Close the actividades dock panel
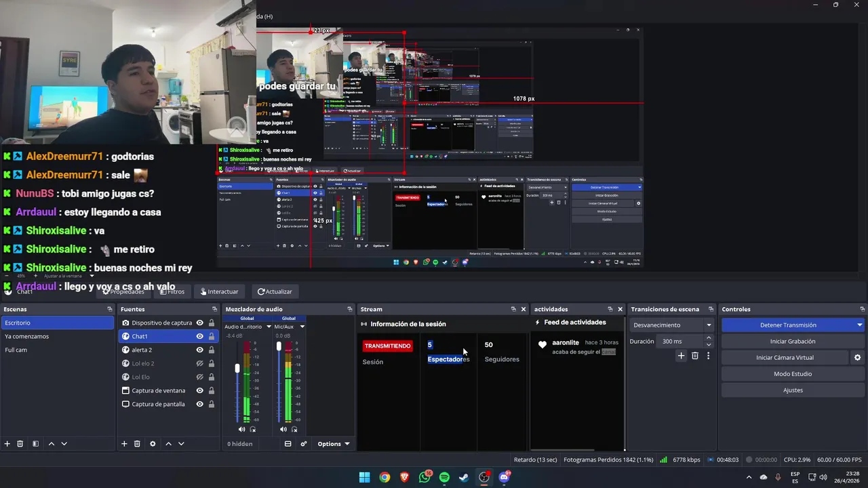This screenshot has height=488, width=868. 620,309
